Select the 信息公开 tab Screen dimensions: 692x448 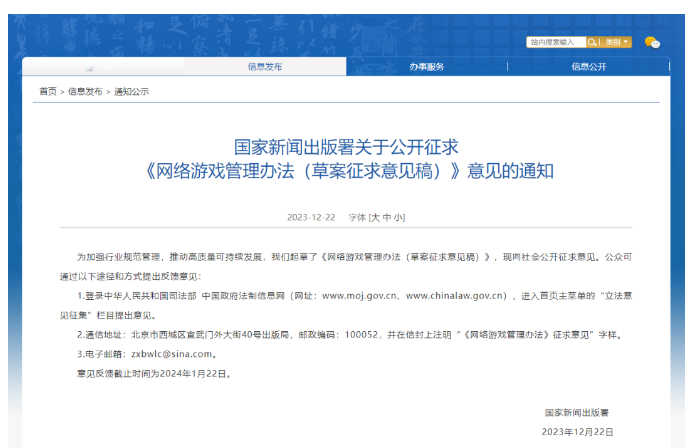[589, 66]
